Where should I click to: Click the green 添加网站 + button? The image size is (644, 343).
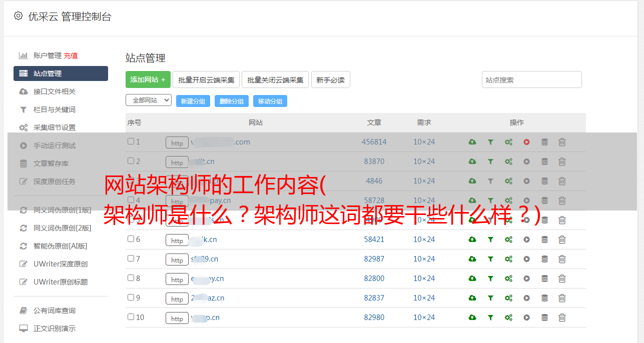point(148,79)
